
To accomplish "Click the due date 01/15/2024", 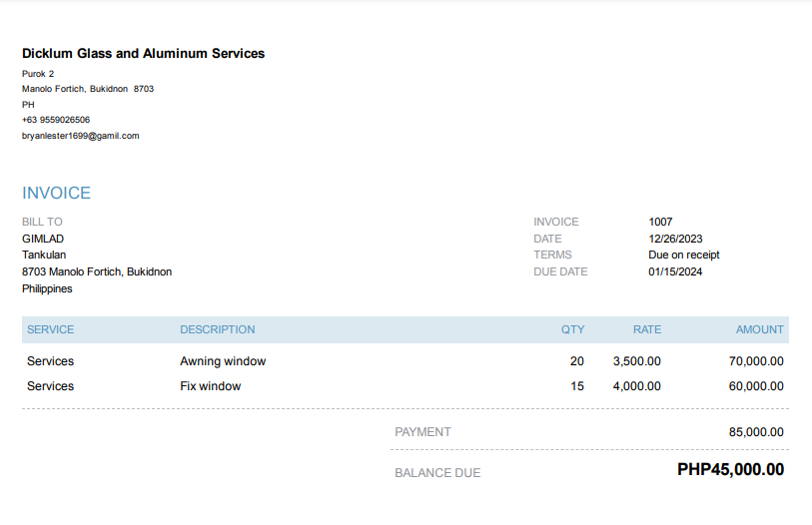I will coord(675,271).
